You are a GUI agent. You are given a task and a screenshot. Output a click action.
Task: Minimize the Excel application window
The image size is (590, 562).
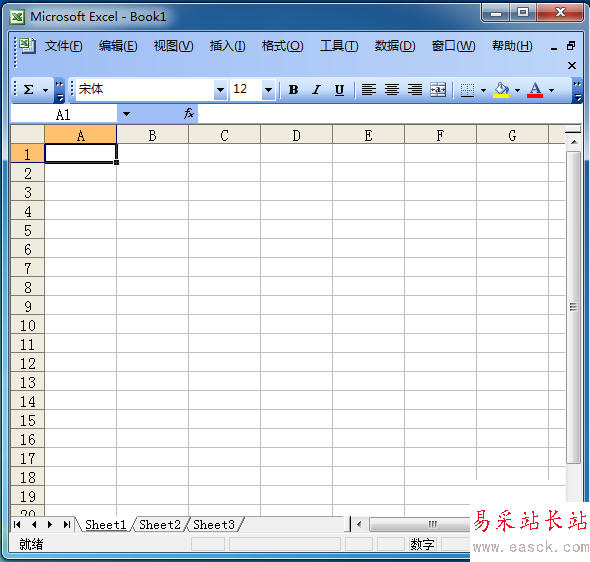[x=496, y=13]
